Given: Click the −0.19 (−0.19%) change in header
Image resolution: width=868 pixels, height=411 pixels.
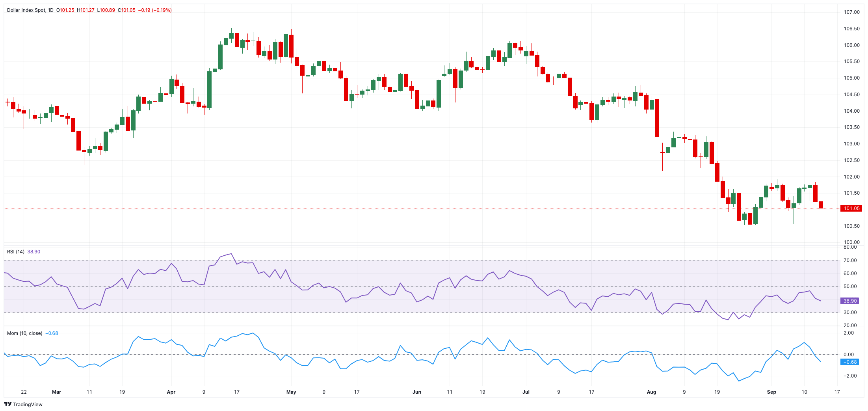Looking at the screenshot, I should point(155,10).
